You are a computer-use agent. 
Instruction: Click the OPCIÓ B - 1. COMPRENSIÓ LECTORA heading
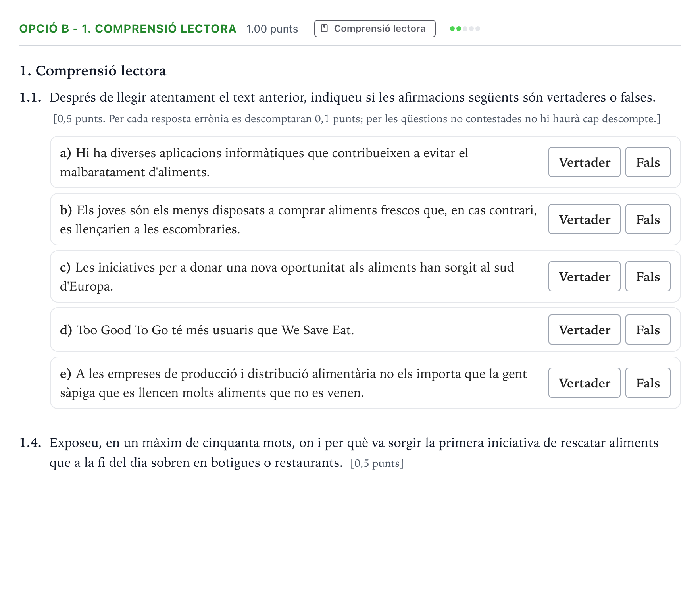(128, 29)
